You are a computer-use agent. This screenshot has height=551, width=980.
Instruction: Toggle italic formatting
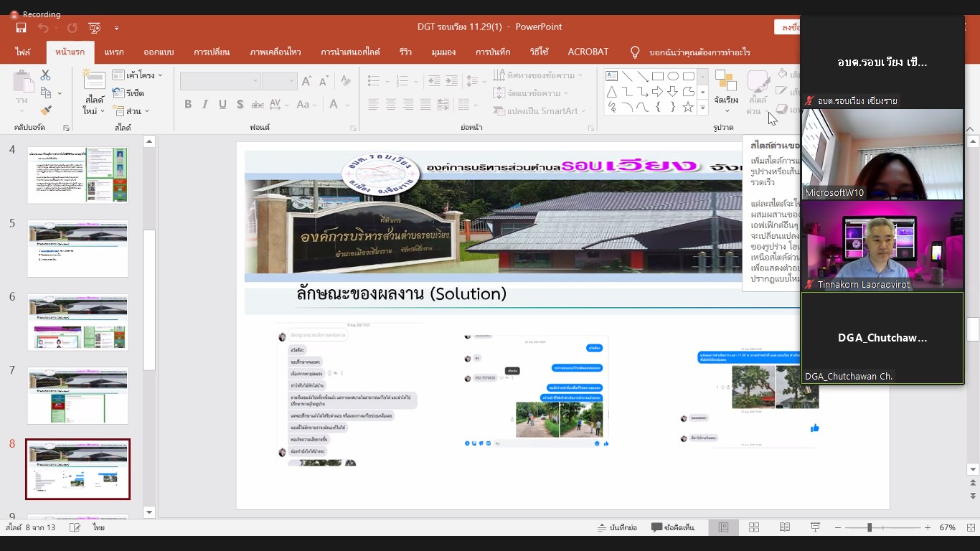pyautogui.click(x=205, y=104)
